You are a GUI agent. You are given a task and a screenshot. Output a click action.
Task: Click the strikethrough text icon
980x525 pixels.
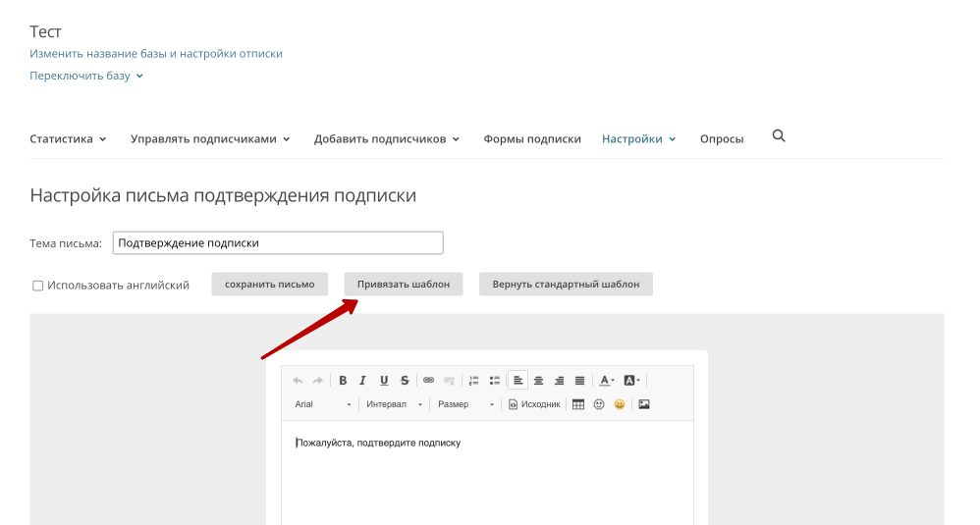[x=404, y=381]
